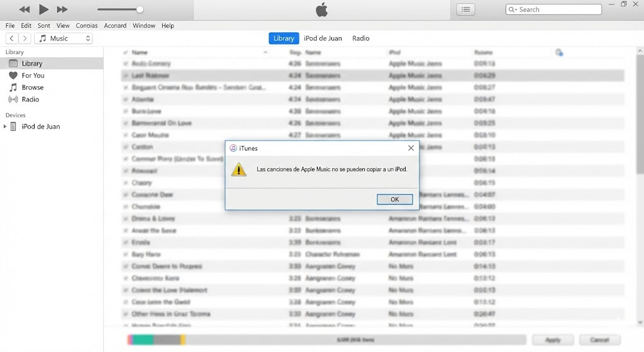Open the Window menu
644x352 pixels.
[x=144, y=25]
